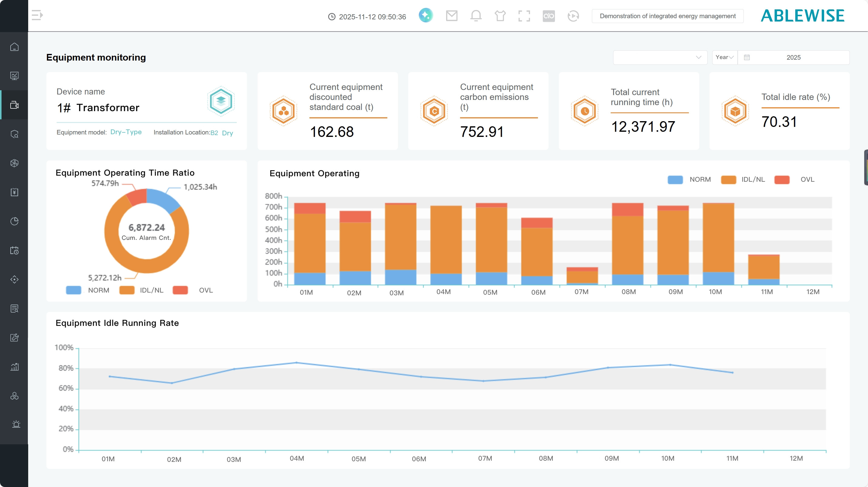The width and height of the screenshot is (868, 487).
Task: Select the equipment monitoring sidebar item
Action: [x=14, y=105]
